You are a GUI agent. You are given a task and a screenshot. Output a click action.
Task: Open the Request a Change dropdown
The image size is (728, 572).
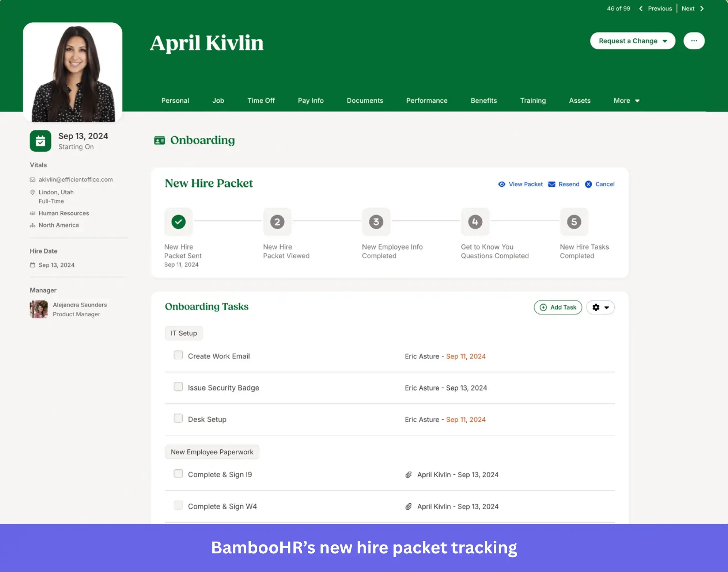tap(633, 41)
